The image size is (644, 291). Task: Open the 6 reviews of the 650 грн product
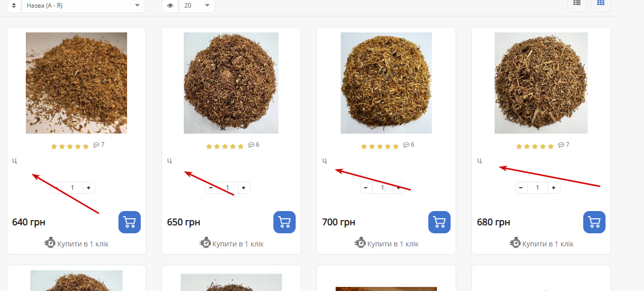(254, 145)
